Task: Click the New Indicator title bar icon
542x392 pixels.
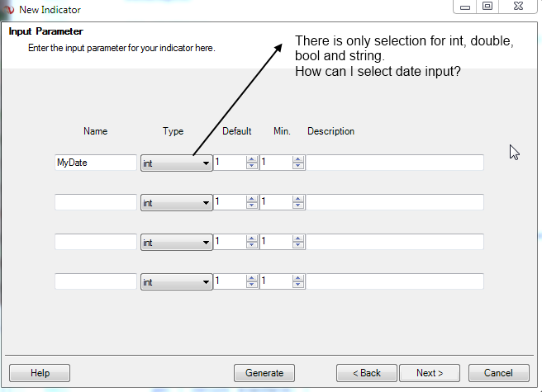Action: click(x=8, y=9)
